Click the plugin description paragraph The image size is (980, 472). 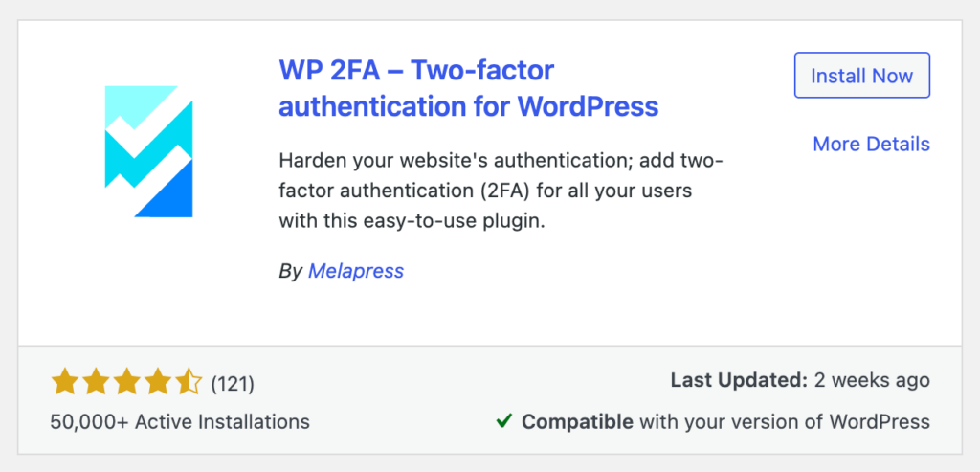(x=501, y=191)
